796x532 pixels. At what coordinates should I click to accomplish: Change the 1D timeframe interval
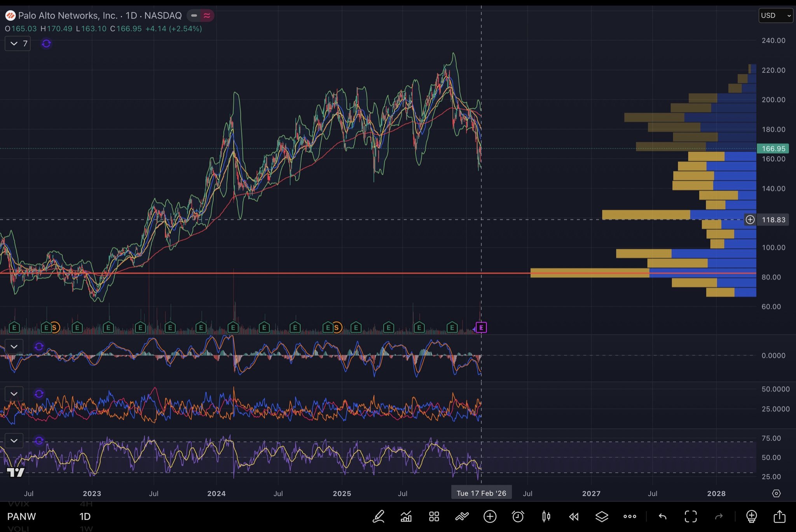coord(85,516)
